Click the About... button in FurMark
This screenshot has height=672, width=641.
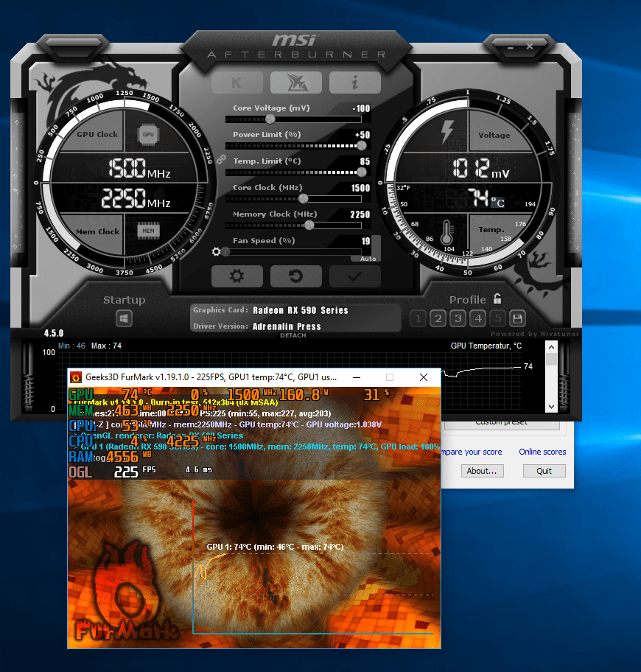[x=482, y=471]
